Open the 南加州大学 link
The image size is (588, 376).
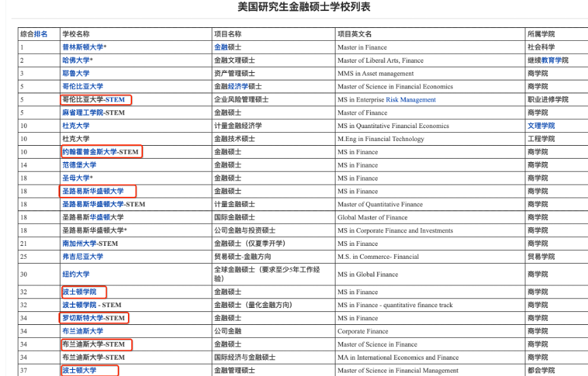tap(80, 244)
